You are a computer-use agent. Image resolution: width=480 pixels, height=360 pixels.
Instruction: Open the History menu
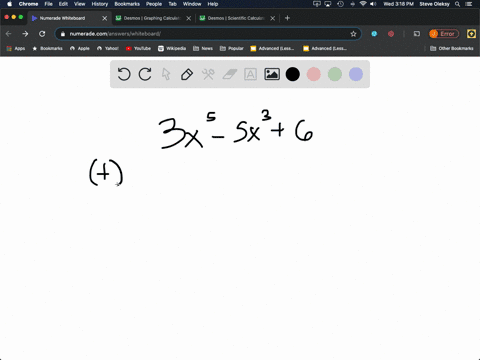coord(100,4)
